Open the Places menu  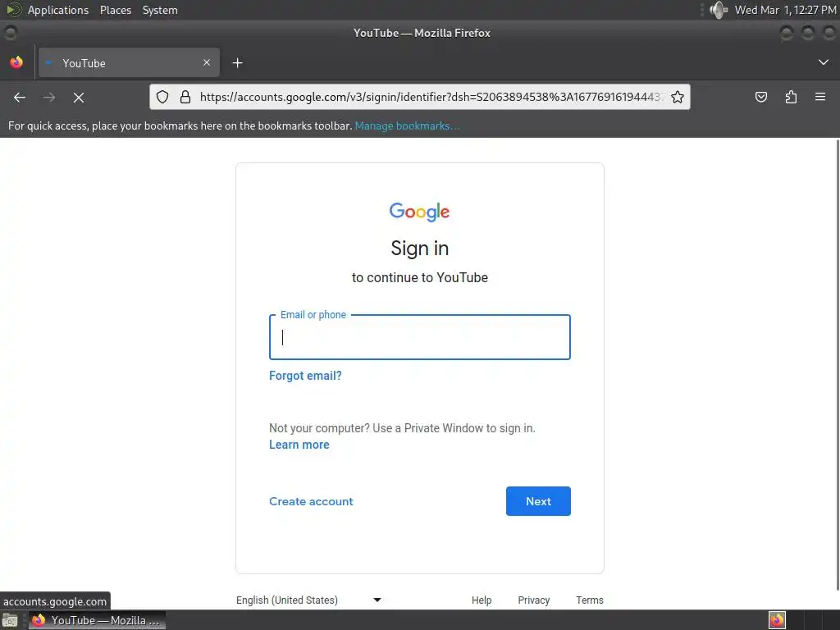tap(116, 10)
